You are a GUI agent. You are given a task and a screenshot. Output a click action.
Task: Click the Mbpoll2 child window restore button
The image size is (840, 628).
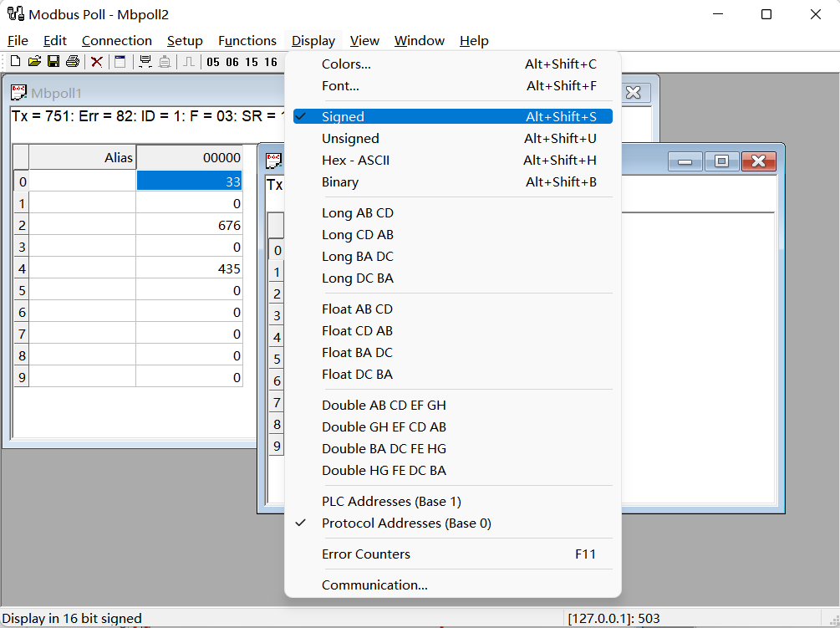(x=721, y=161)
